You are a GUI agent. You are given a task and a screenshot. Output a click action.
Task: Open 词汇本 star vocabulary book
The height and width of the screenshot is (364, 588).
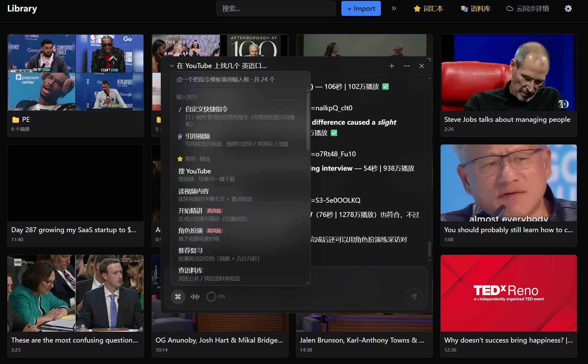pyautogui.click(x=428, y=8)
